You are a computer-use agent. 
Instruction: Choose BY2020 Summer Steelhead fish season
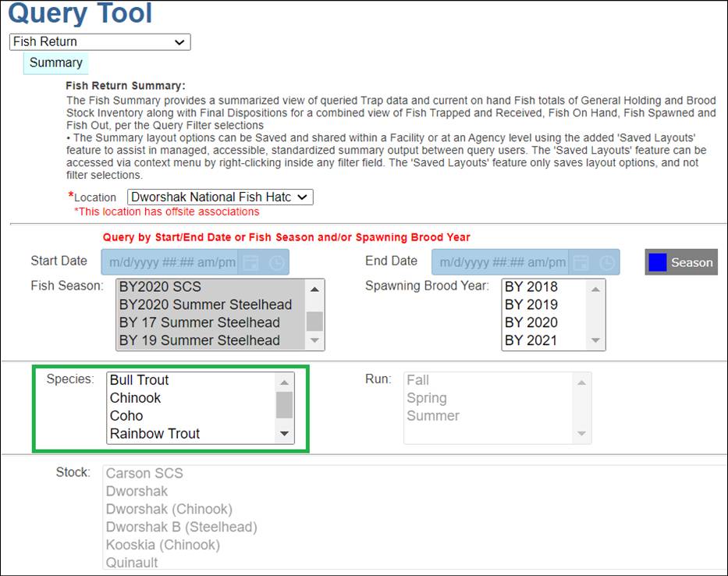coord(205,304)
